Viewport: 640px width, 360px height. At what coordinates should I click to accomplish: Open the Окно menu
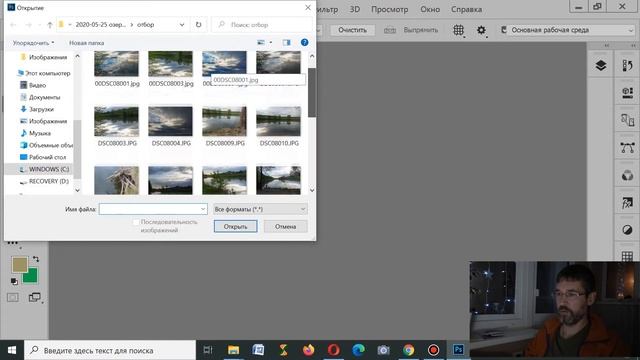430,9
